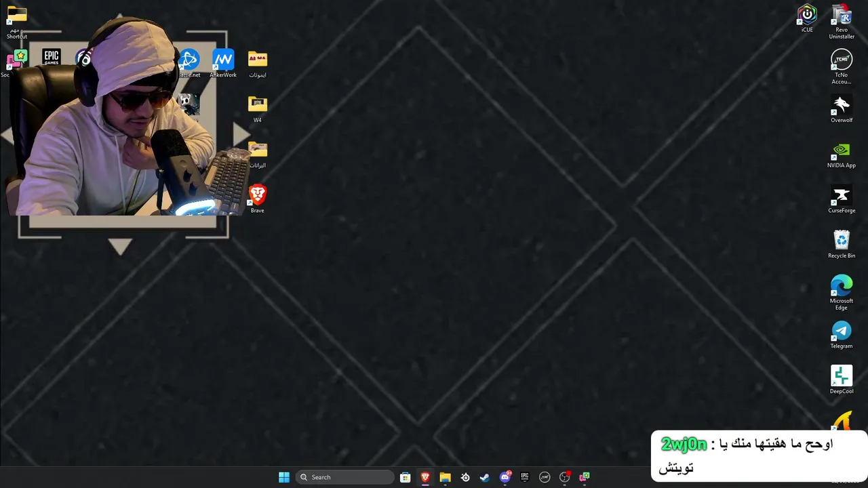
Task: Select the البرانات folder icon
Action: pos(258,155)
